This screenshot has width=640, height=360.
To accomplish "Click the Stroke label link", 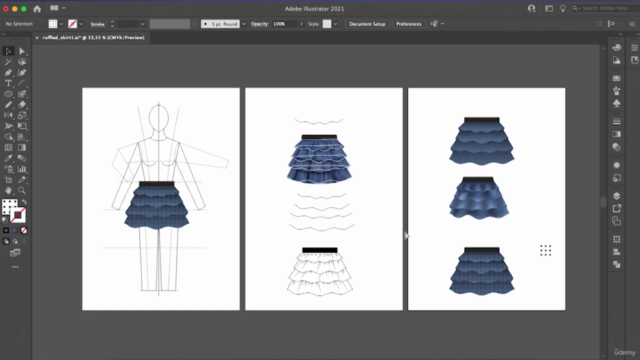I will pos(98,24).
